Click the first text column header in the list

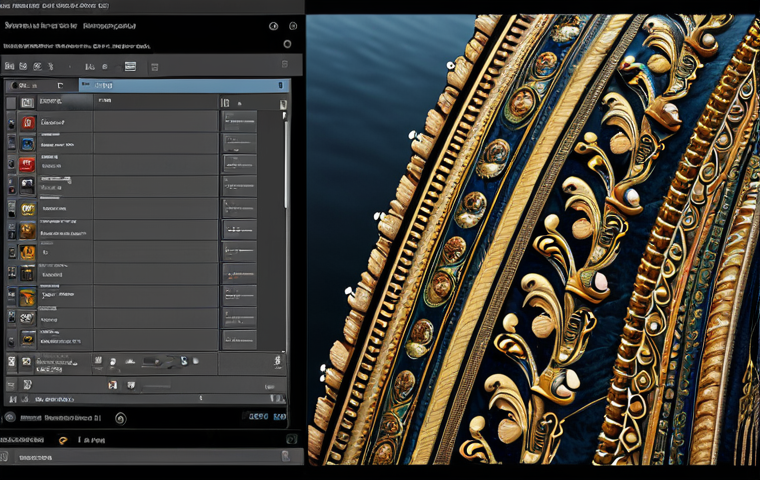[65, 101]
